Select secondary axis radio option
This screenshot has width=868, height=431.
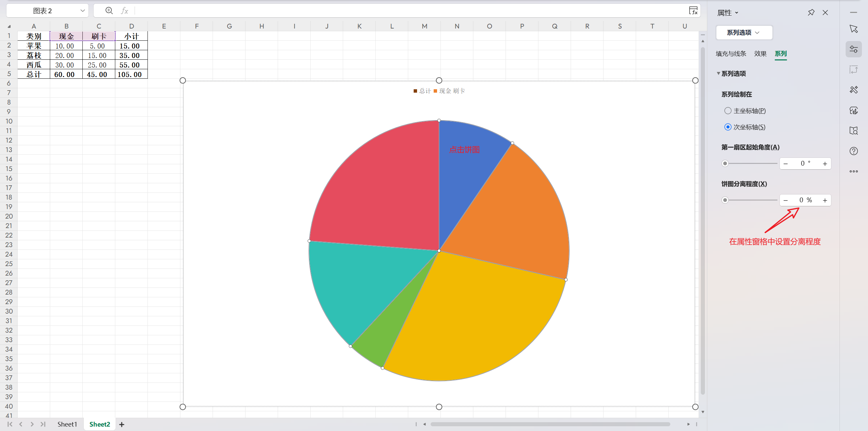(728, 127)
